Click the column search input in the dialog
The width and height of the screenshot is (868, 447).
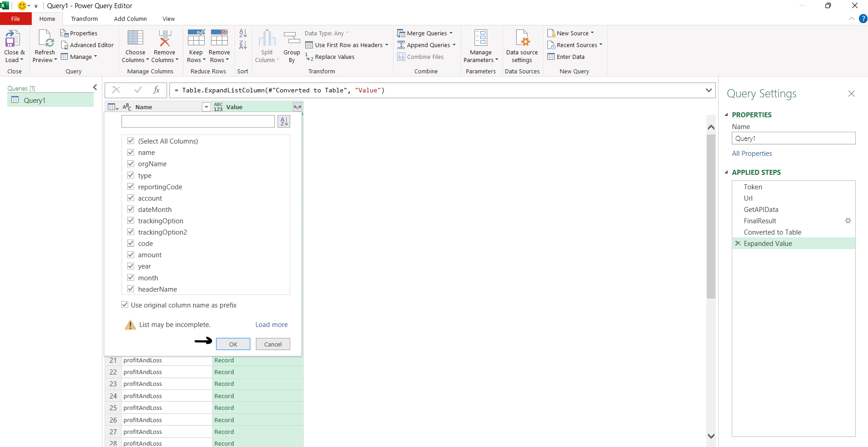click(198, 121)
